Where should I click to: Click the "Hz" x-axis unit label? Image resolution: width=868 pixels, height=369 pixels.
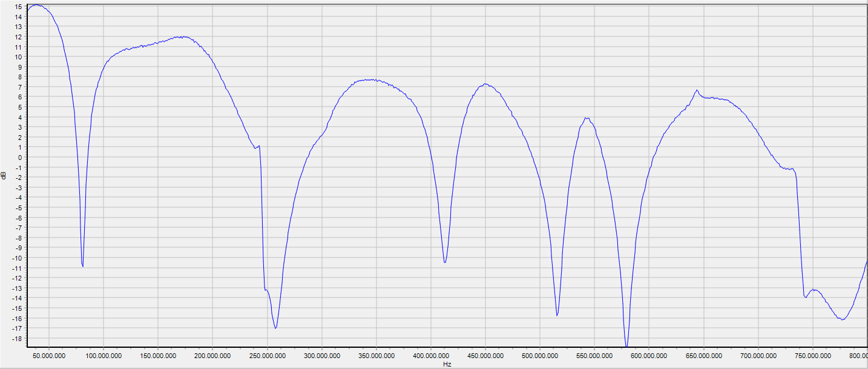(x=447, y=365)
